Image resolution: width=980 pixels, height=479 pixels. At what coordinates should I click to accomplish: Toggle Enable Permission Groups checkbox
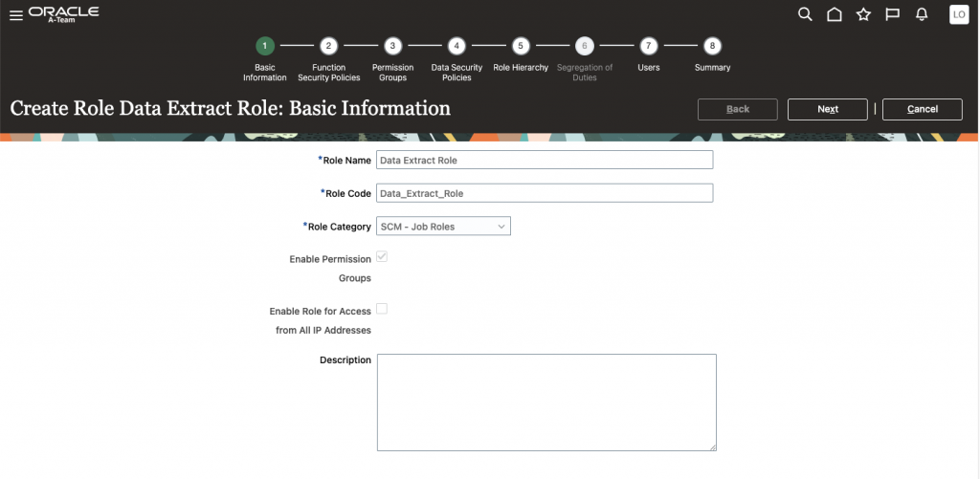pyautogui.click(x=382, y=257)
